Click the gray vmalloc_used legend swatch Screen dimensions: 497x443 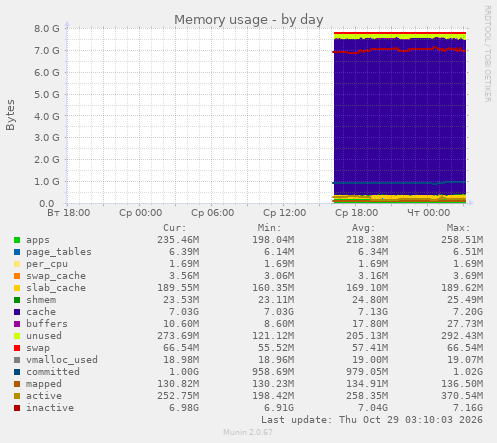click(17, 360)
